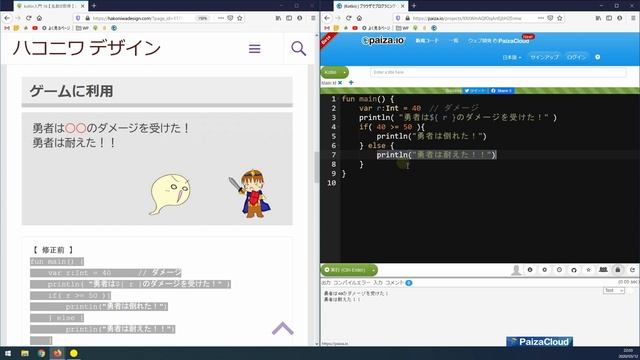This screenshot has height=360, width=640.
Task: Open the 新規コード link
Action: (427, 40)
